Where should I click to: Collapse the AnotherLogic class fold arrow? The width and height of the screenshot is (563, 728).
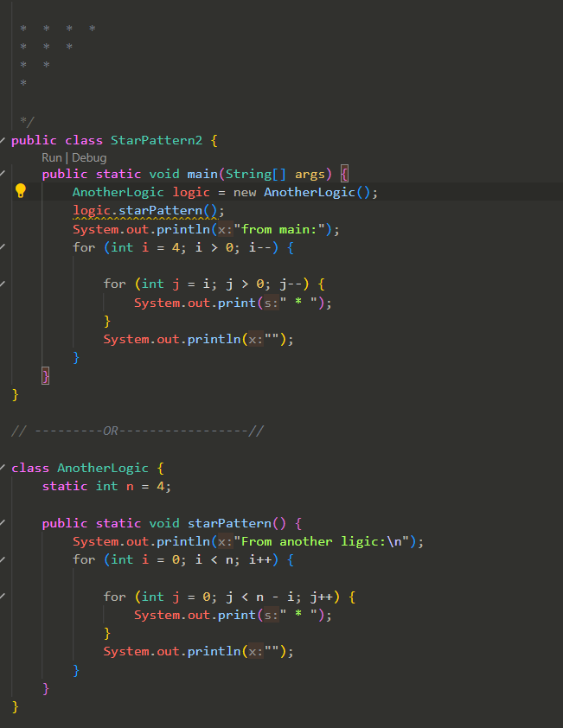3,467
